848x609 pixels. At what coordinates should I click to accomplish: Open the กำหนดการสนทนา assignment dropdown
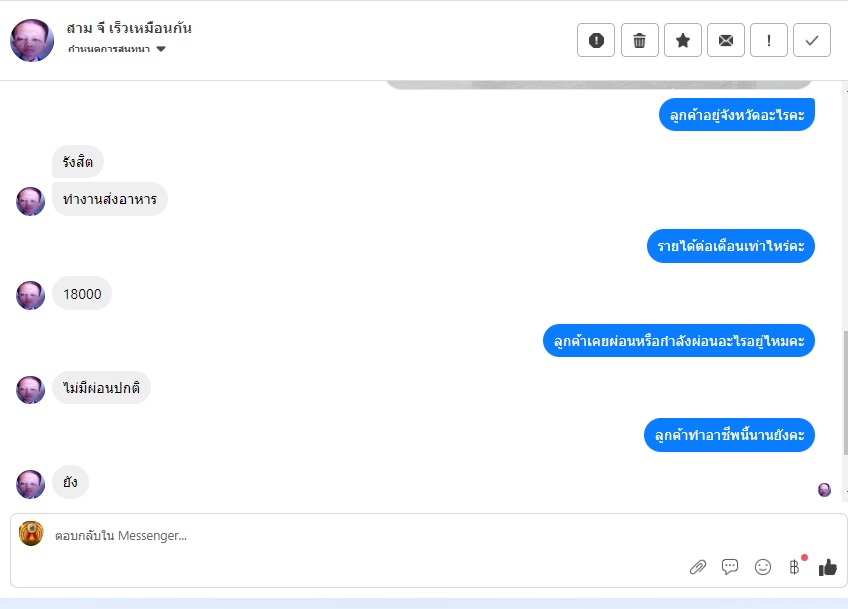pos(116,49)
